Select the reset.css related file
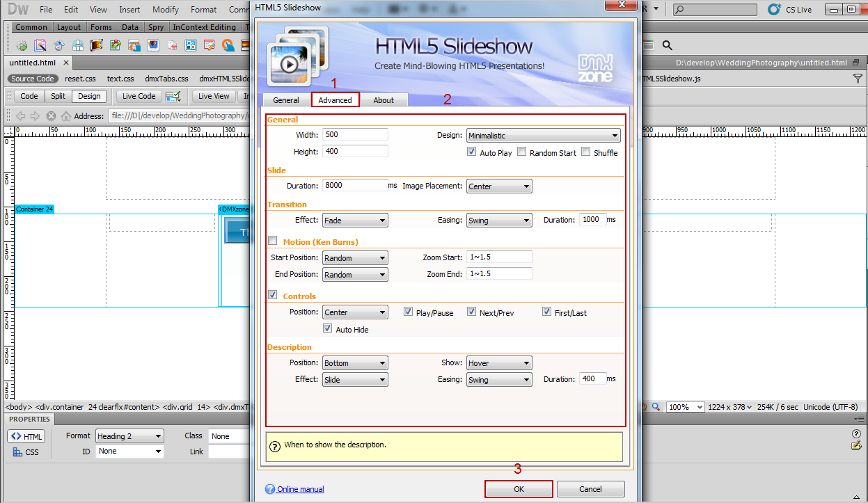 coord(80,79)
